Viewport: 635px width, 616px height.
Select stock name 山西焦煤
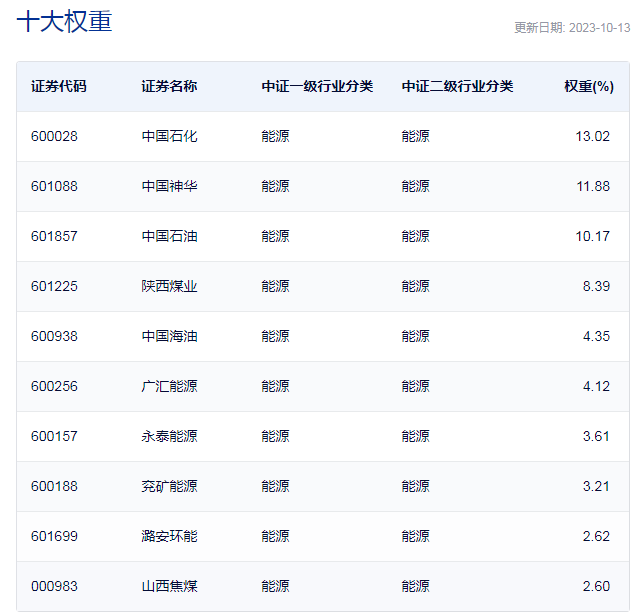pyautogui.click(x=169, y=586)
